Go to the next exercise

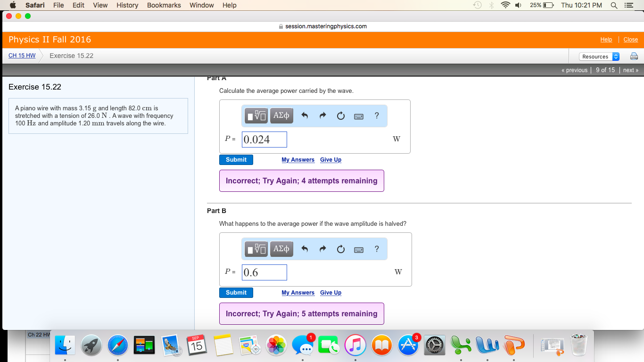[x=631, y=70]
